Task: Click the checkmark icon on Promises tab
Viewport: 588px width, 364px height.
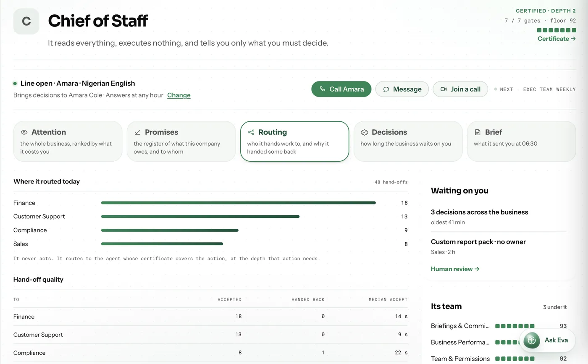Action: click(x=138, y=132)
